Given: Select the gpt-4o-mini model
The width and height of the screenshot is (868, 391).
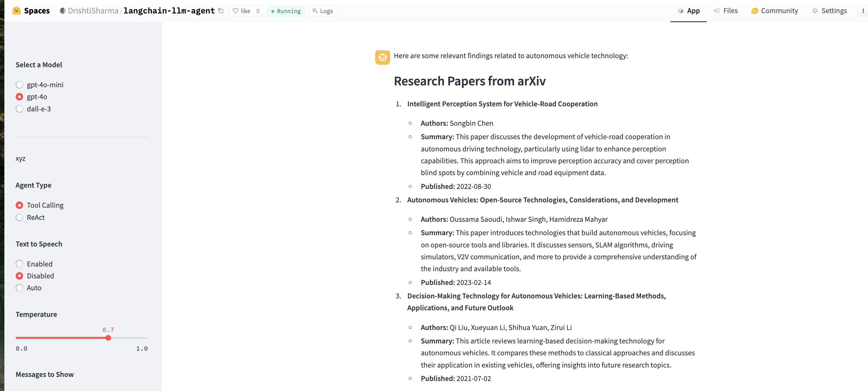Looking at the screenshot, I should tap(39, 84).
